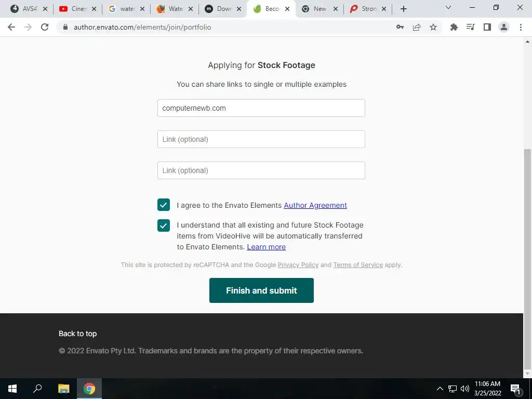Open File Explorer from taskbar
The image size is (532, 399).
pyautogui.click(x=63, y=389)
